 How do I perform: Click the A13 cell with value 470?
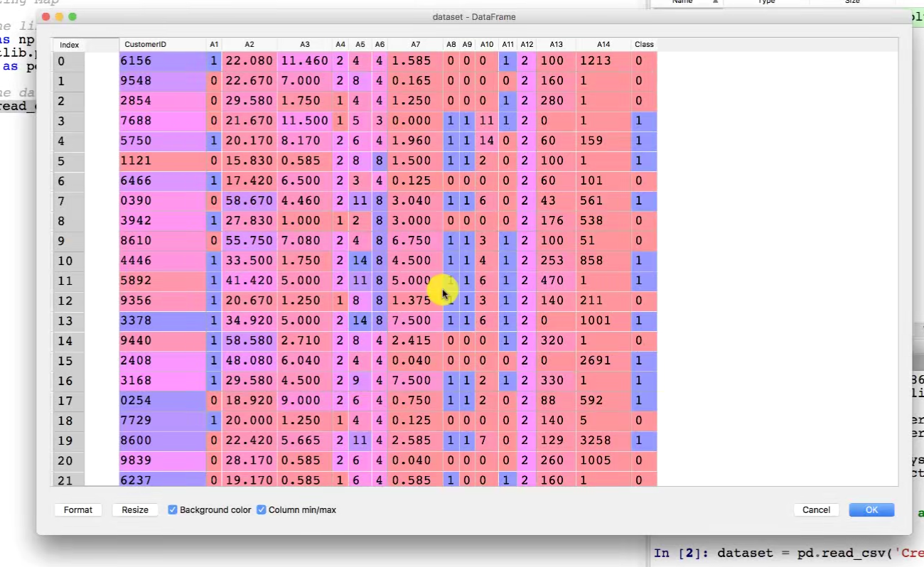pos(555,281)
